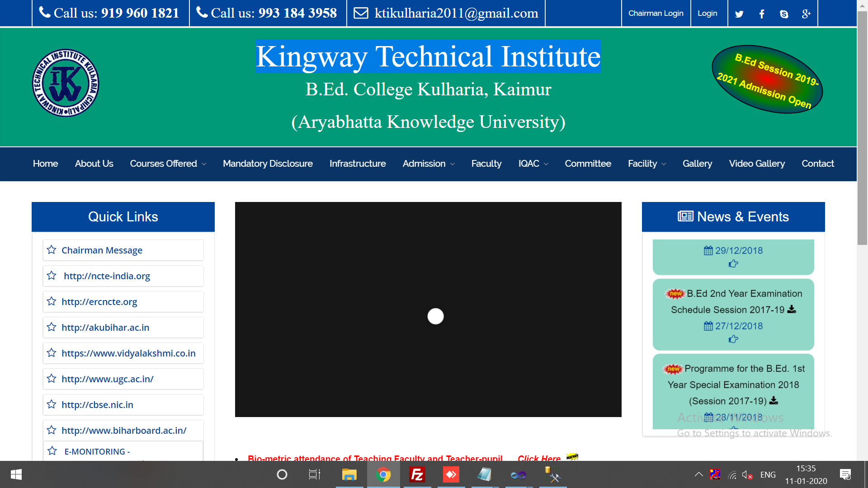Click the download icon after Schedule Session 2017-19
The height and width of the screenshot is (488, 868).
point(792,310)
